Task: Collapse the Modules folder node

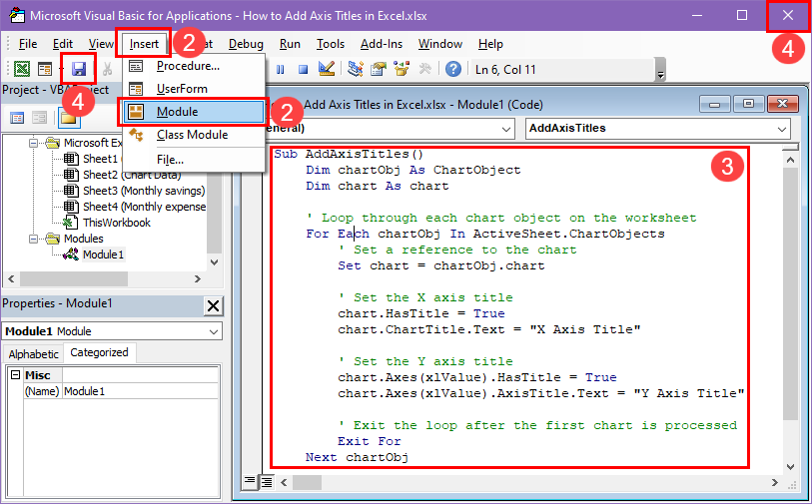Action: (34, 239)
